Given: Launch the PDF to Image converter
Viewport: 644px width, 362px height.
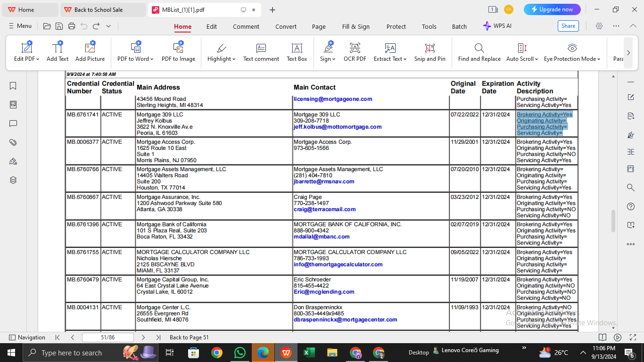Looking at the screenshot, I should [x=178, y=52].
